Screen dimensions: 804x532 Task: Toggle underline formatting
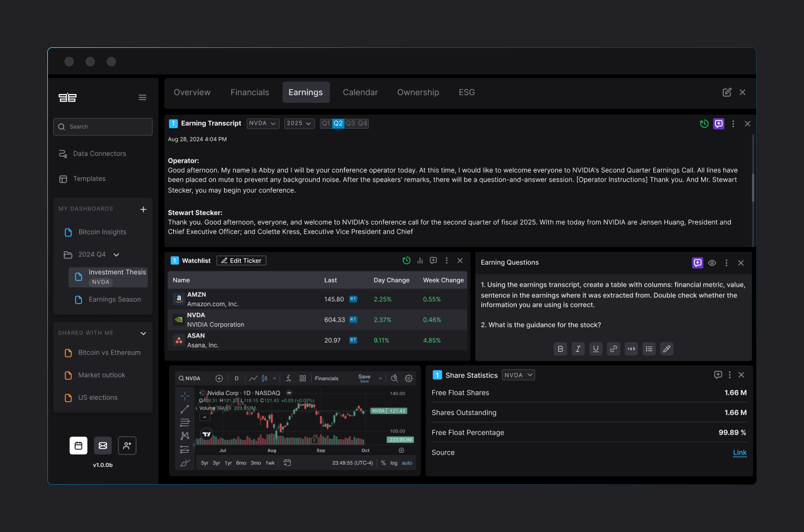[x=596, y=349]
